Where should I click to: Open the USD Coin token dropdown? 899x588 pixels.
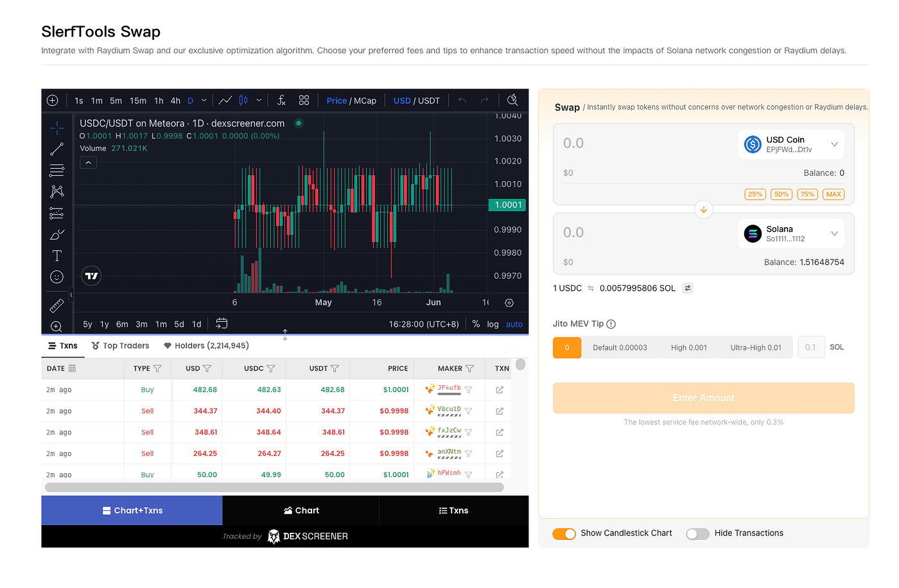[791, 144]
